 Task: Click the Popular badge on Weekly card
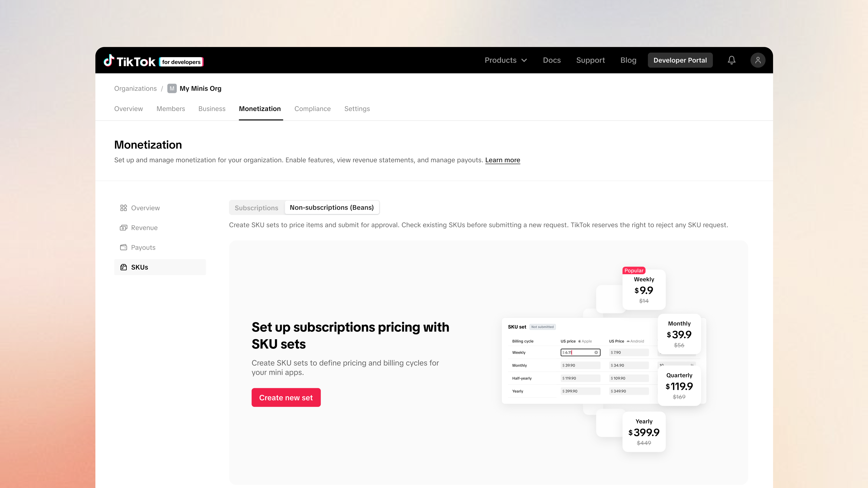click(634, 270)
